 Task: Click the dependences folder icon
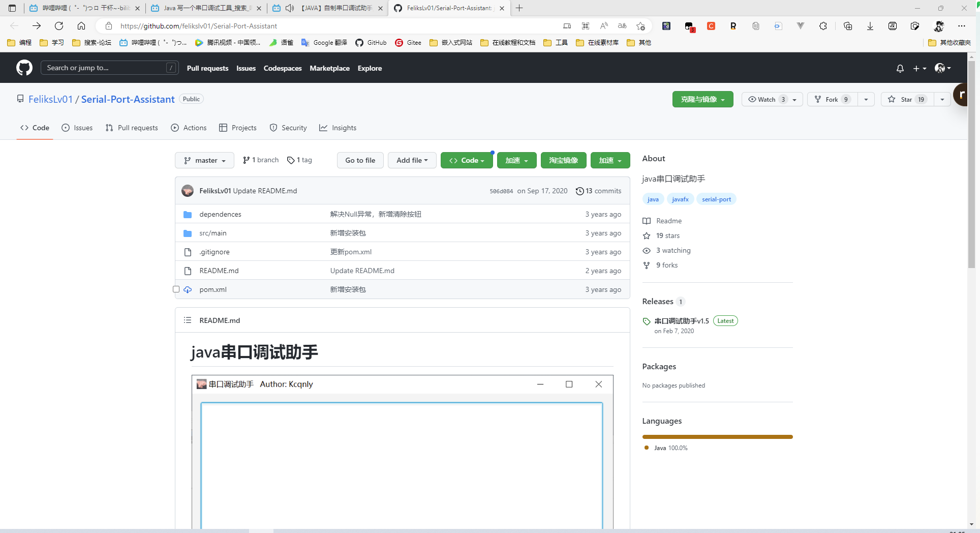(x=188, y=215)
